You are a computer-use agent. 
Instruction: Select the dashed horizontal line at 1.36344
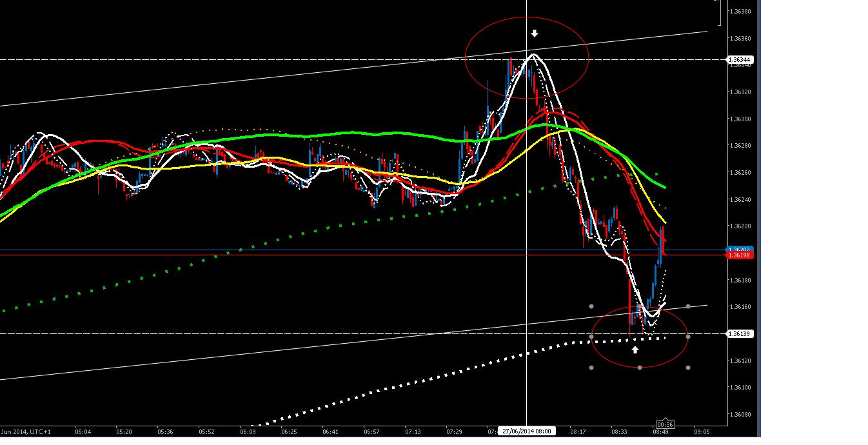pyautogui.click(x=258, y=58)
